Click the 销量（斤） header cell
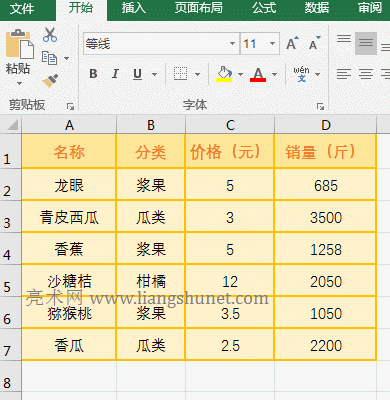This screenshot has height=400, width=390. (x=326, y=151)
